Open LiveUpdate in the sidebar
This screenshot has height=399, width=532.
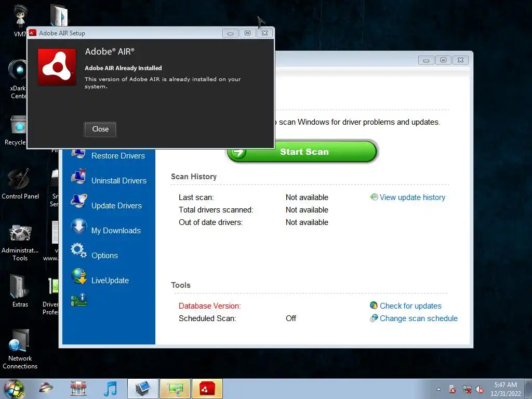(110, 281)
